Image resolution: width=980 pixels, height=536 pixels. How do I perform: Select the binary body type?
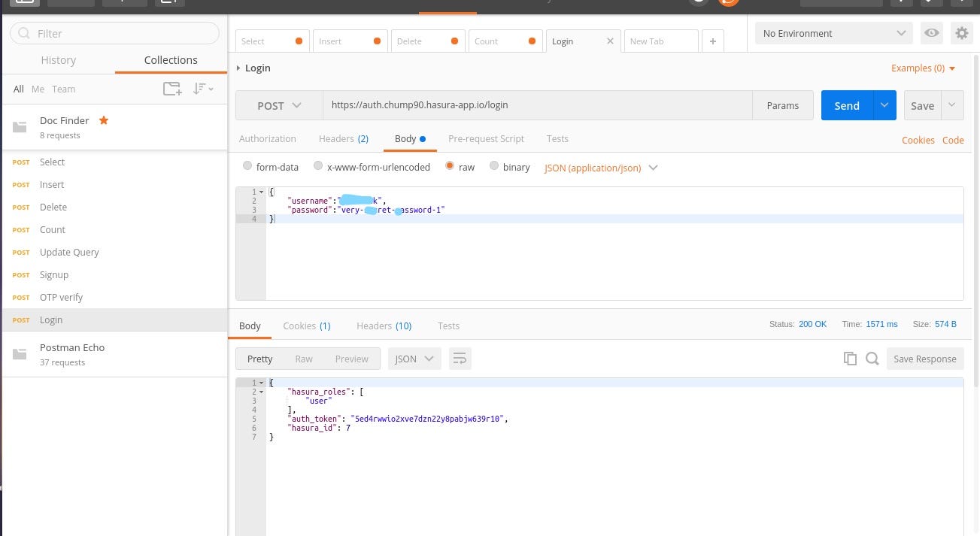[494, 166]
